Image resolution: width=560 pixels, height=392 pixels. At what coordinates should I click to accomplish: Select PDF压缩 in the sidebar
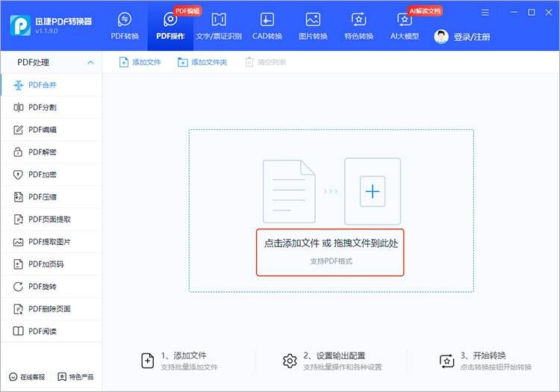tap(51, 196)
